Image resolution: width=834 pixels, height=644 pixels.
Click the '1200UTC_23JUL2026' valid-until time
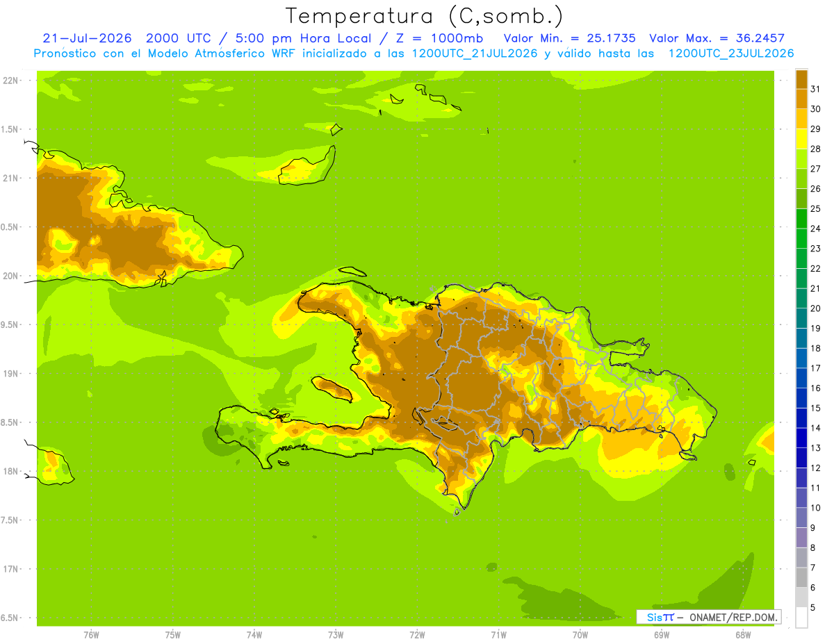coord(730,53)
